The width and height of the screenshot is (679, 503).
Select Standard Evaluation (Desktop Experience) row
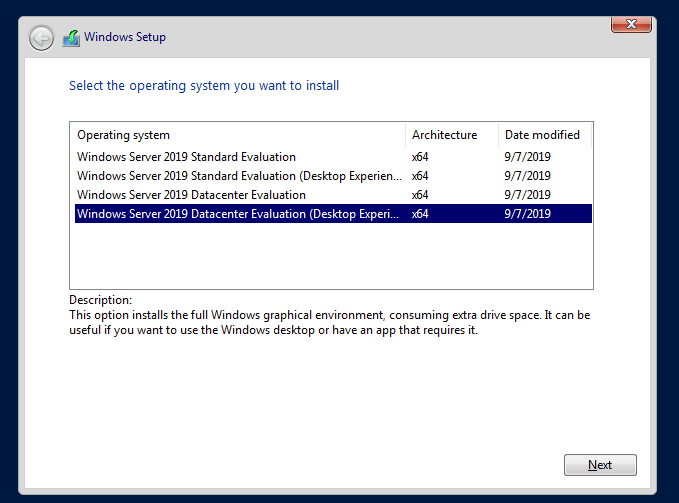click(x=333, y=176)
